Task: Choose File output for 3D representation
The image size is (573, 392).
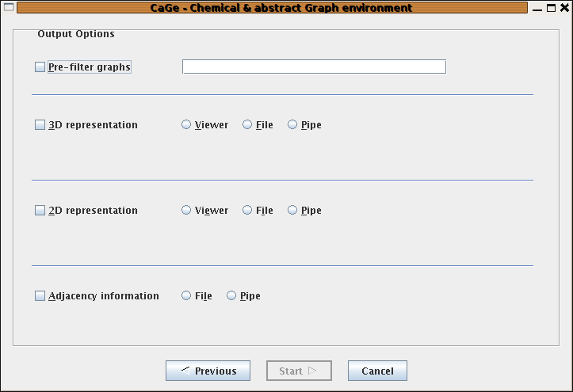Action: click(247, 125)
